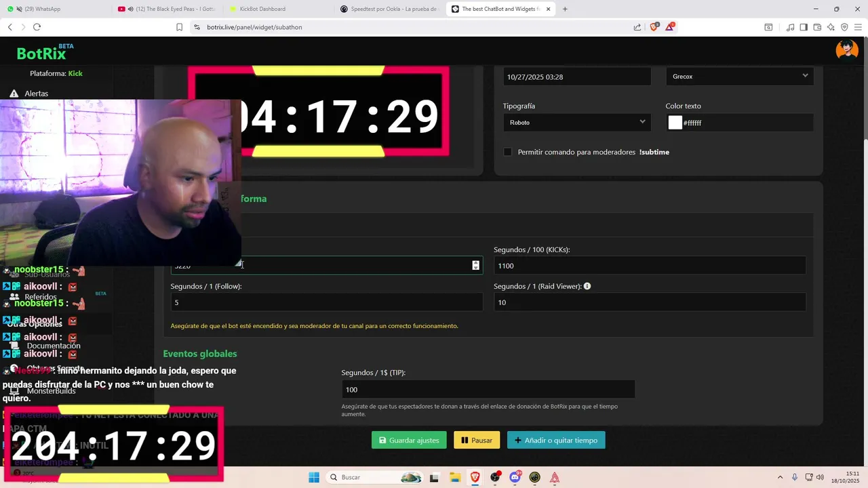
Task: Switch to the Speedtest por Ookla tab
Action: point(389,9)
